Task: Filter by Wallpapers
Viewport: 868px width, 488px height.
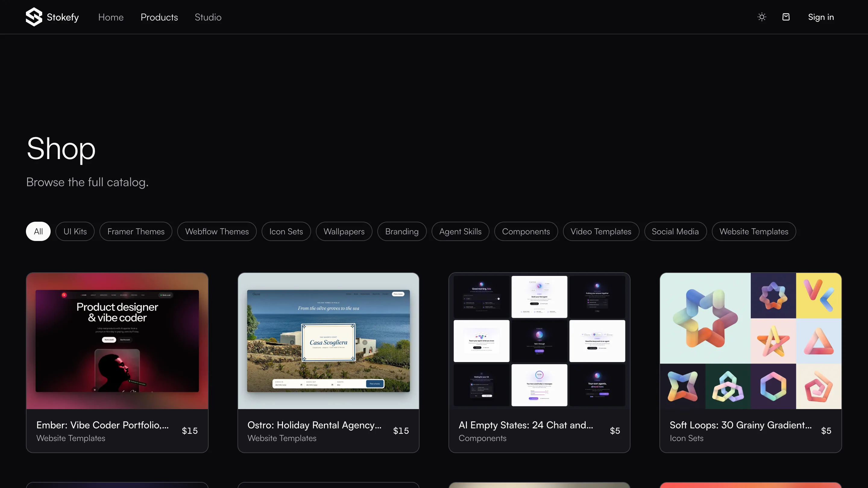Action: coord(344,231)
